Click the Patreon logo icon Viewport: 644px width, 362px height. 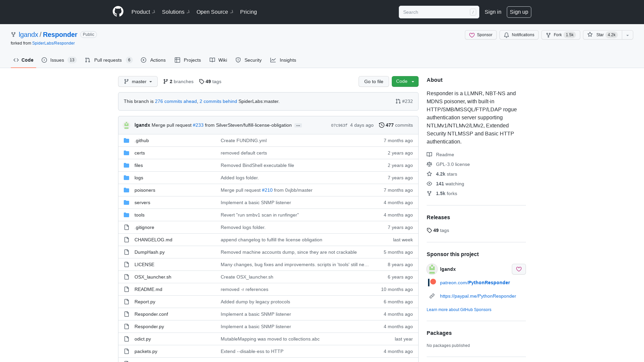[432, 283]
